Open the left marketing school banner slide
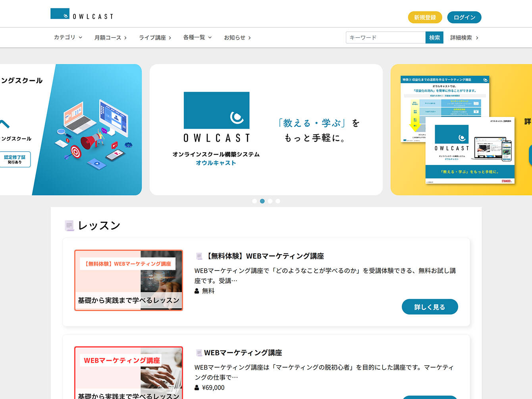The image size is (532, 399). click(71, 130)
